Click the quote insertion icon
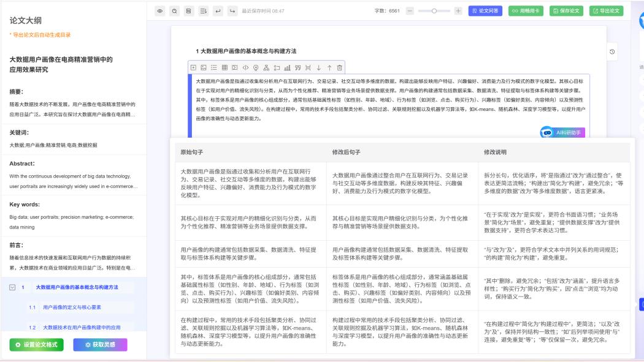Viewport: 644px width, 362px height. [x=299, y=67]
